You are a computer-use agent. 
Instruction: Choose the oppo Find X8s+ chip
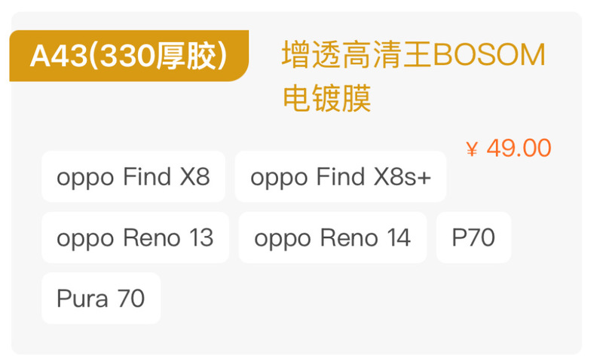point(341,177)
